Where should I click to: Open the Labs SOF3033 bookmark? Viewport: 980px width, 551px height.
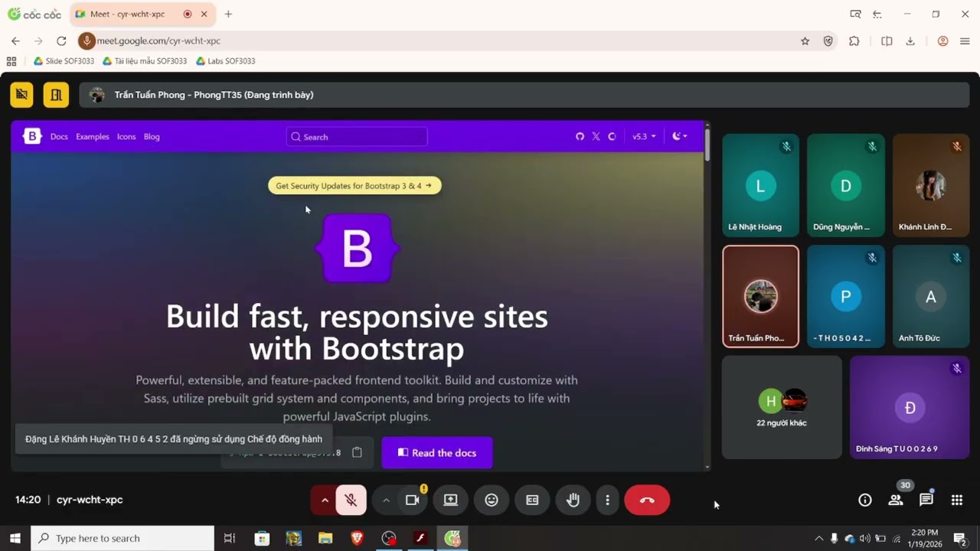tap(225, 61)
